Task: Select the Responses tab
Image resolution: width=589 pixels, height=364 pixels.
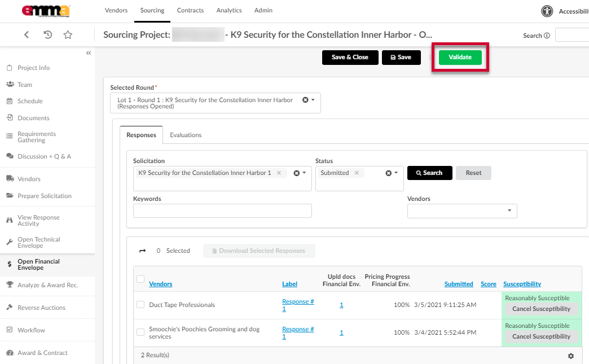Action: tap(141, 135)
